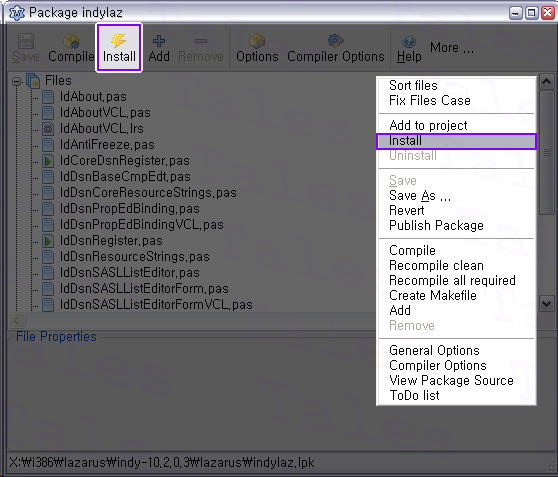The width and height of the screenshot is (558, 477).
Task: Select IdAbout.pas in file tree
Action: pos(93,96)
